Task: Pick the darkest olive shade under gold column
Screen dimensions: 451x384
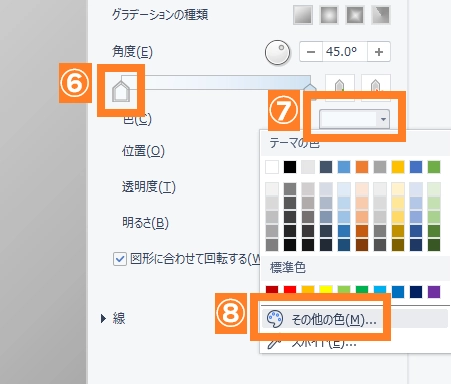Action: tap(398, 245)
